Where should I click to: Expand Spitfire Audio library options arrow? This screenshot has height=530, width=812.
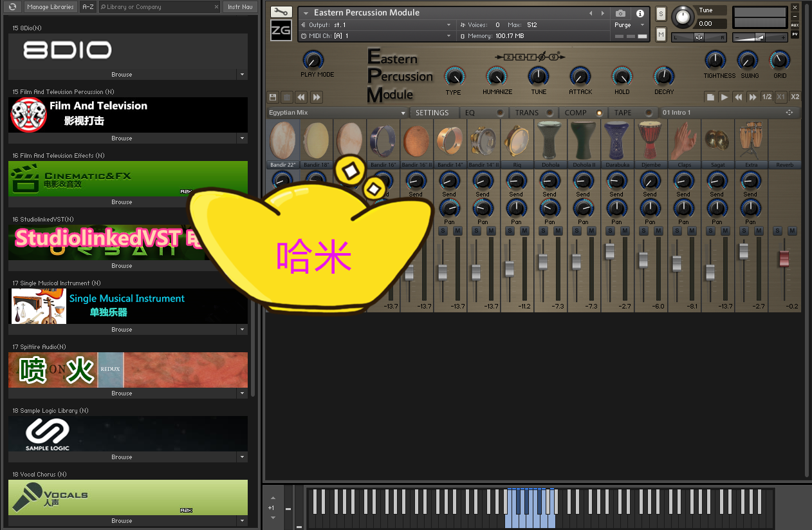243,393
